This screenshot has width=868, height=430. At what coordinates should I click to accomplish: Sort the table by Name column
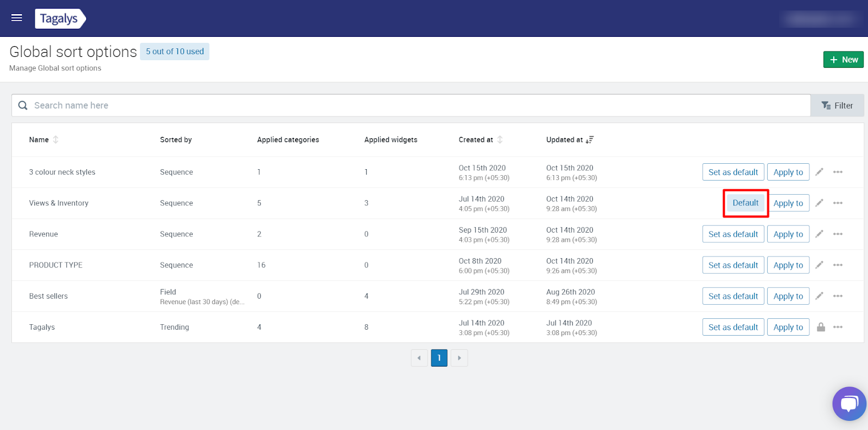pyautogui.click(x=43, y=139)
